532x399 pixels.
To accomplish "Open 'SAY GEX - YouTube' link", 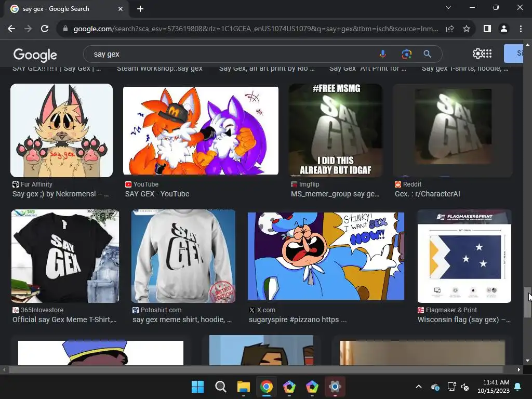I will [157, 194].
